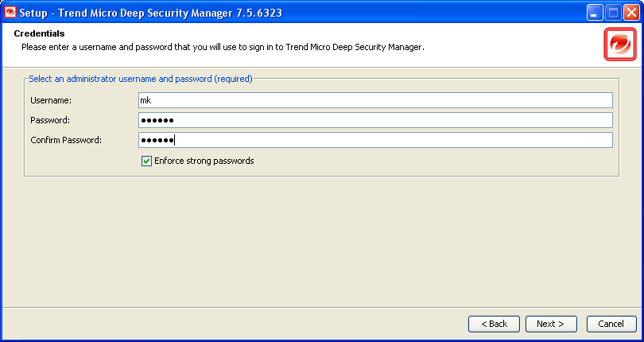
Task: Focus the Username input field
Action: point(375,100)
